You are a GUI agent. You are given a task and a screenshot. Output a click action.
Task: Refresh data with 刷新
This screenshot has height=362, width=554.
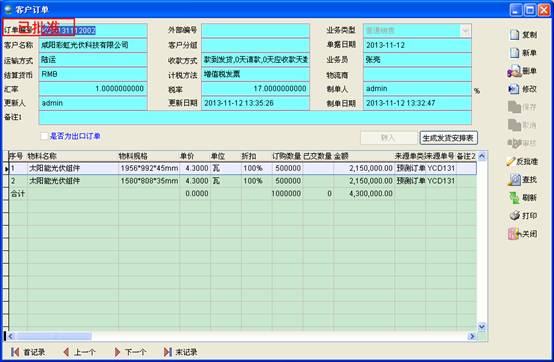522,197
